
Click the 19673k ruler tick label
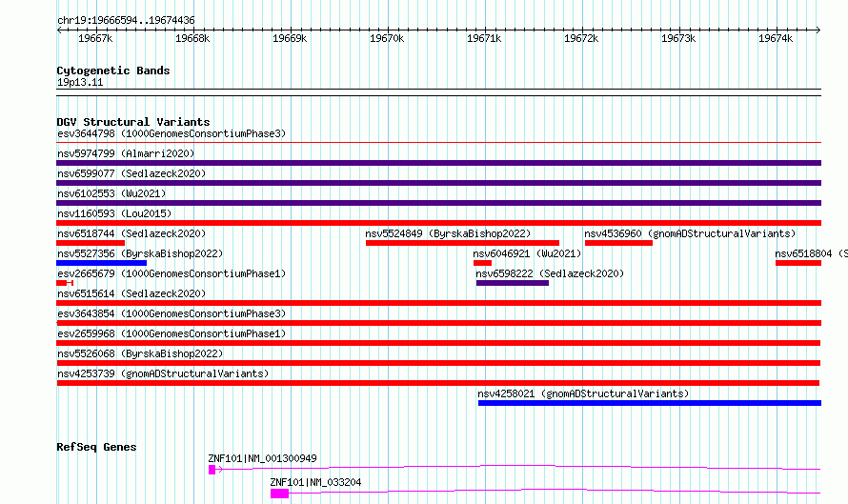point(678,38)
